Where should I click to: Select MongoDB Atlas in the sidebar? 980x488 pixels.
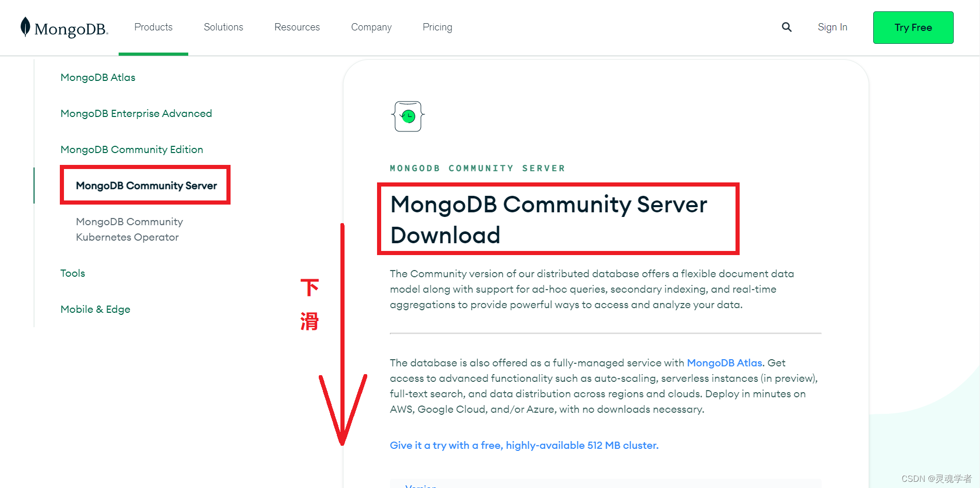pos(97,77)
